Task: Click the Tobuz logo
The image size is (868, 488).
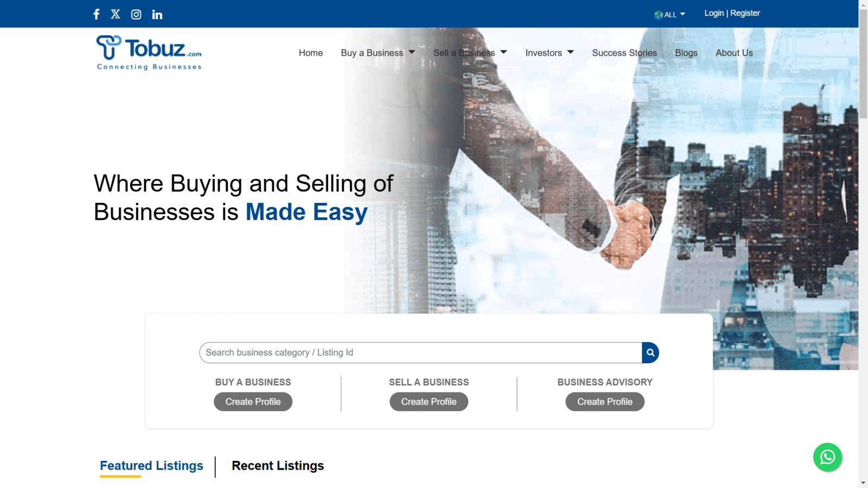Action: pos(149,53)
